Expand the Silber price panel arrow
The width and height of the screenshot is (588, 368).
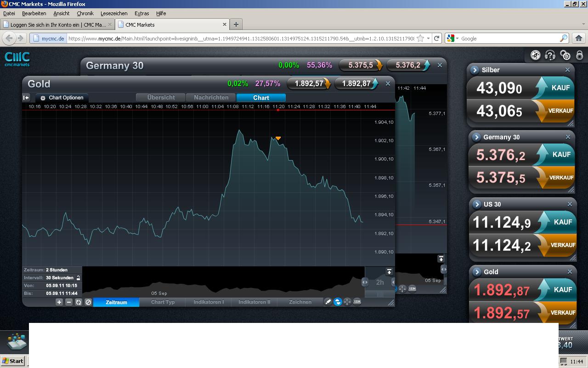[475, 70]
